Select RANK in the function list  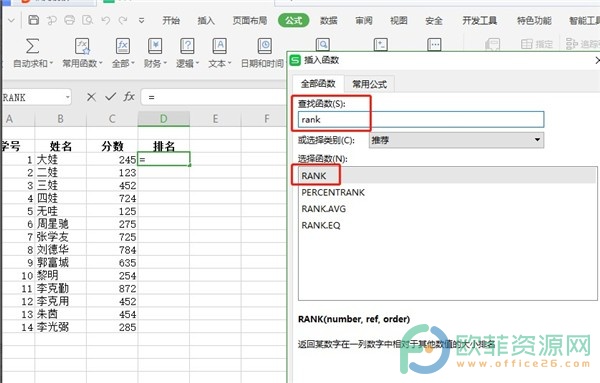pyautogui.click(x=447, y=176)
